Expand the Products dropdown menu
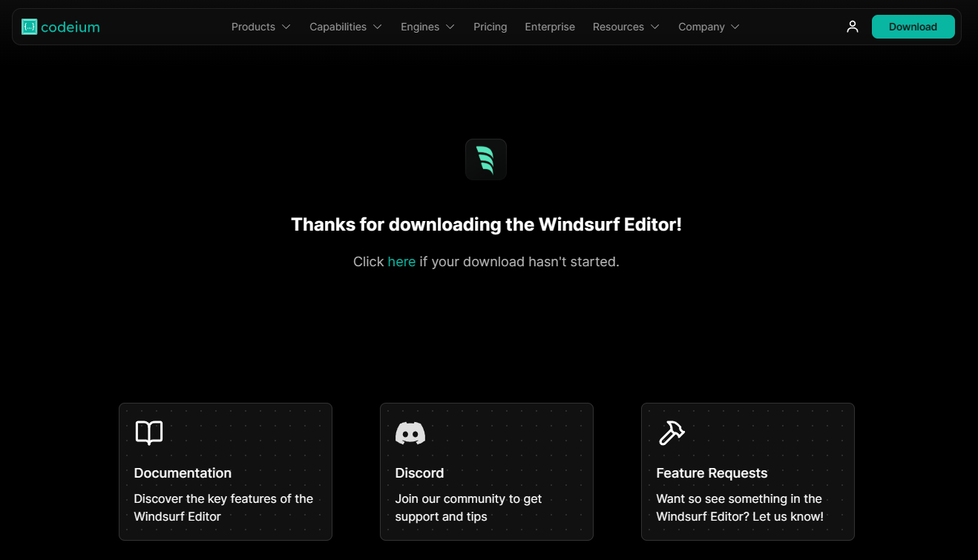Screen dimensions: 978x560 [x=261, y=27]
